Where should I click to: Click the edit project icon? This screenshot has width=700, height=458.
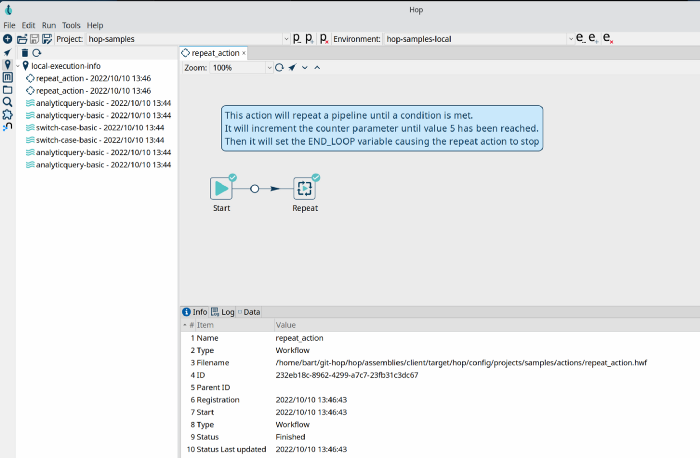[x=296, y=39]
